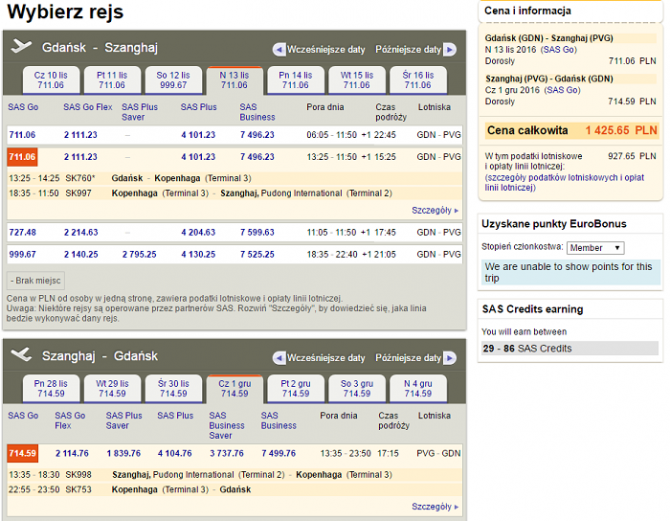Select the Pn 14 lis date tab
This screenshot has width=670, height=521.
pyautogui.click(x=295, y=80)
